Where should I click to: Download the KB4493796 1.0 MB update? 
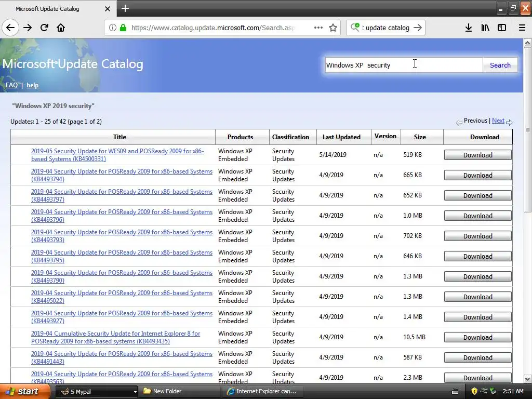[x=478, y=216]
